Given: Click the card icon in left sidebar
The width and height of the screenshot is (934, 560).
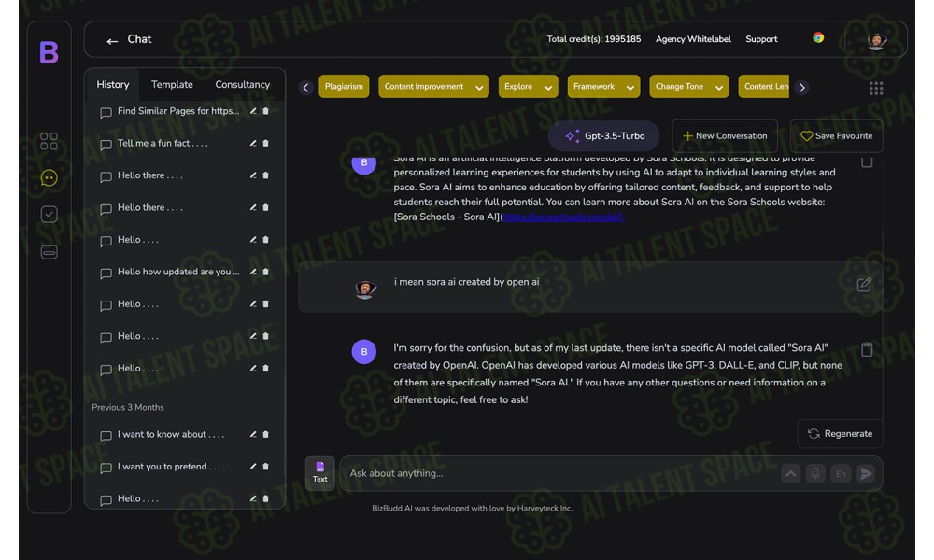Looking at the screenshot, I should click(x=49, y=252).
